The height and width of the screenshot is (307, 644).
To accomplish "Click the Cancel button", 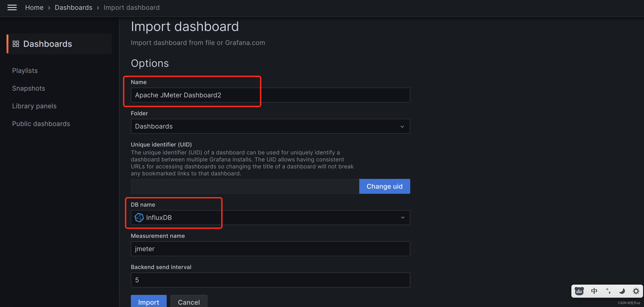I will 189,301.
